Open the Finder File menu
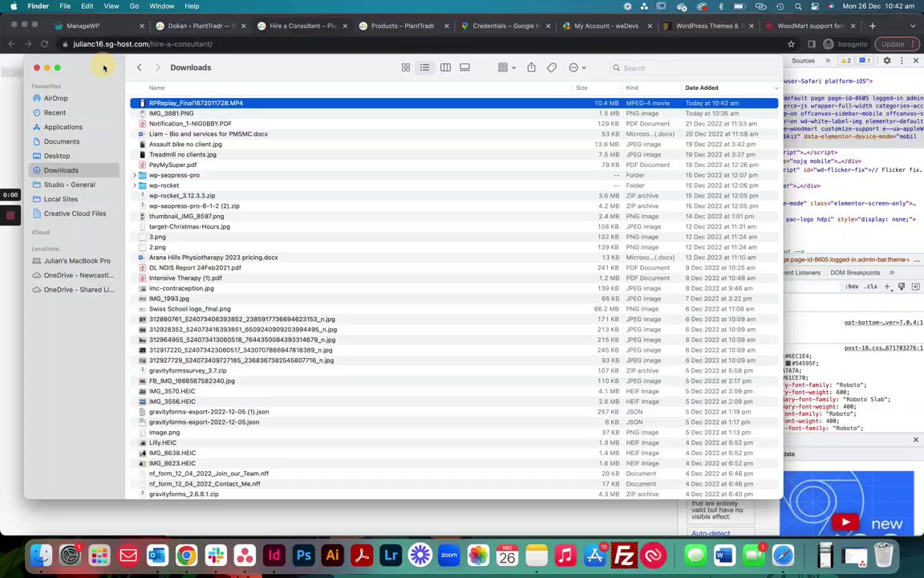This screenshot has width=924, height=578. pos(65,6)
